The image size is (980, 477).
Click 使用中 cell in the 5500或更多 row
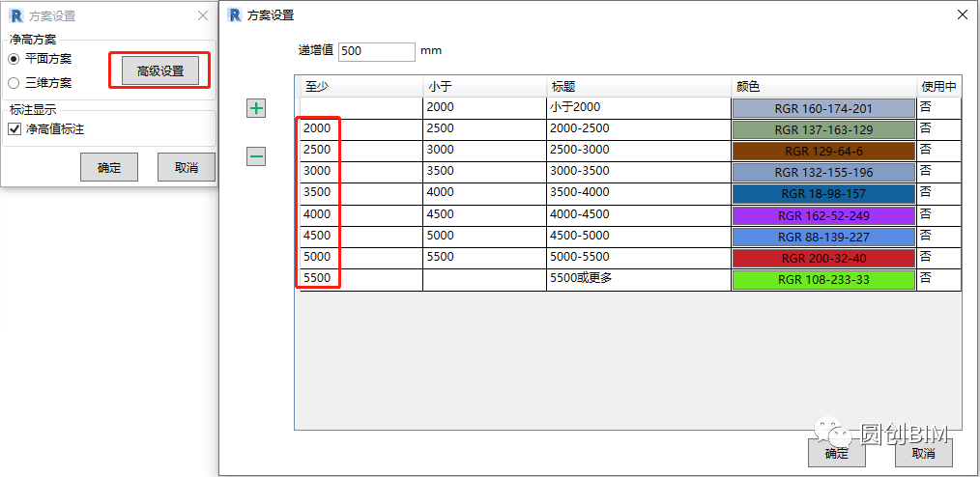tap(938, 280)
